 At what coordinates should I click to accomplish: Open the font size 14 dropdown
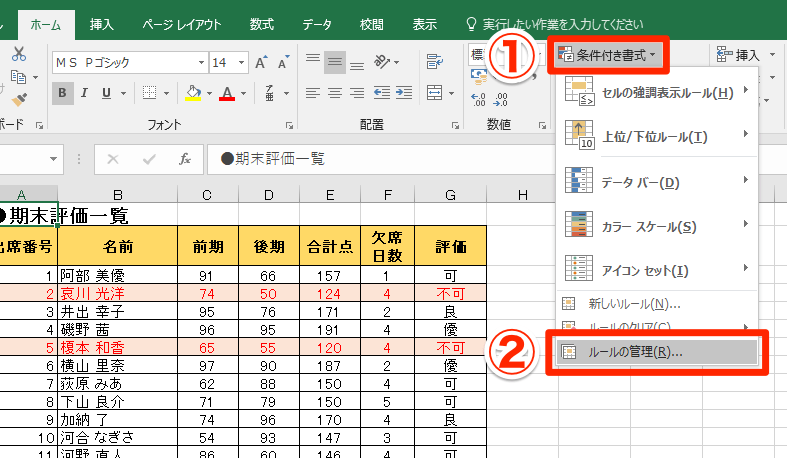(x=242, y=62)
